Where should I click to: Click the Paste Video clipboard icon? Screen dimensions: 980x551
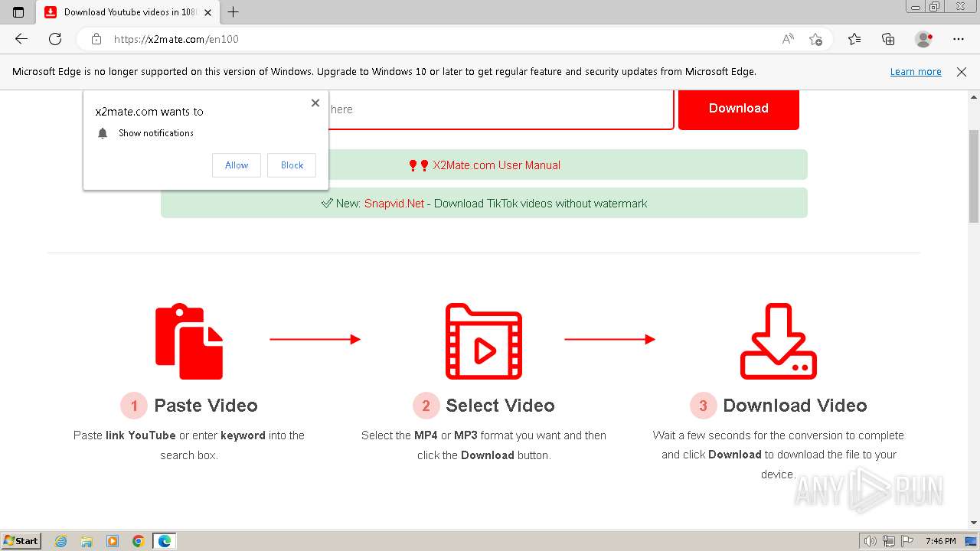click(x=189, y=341)
